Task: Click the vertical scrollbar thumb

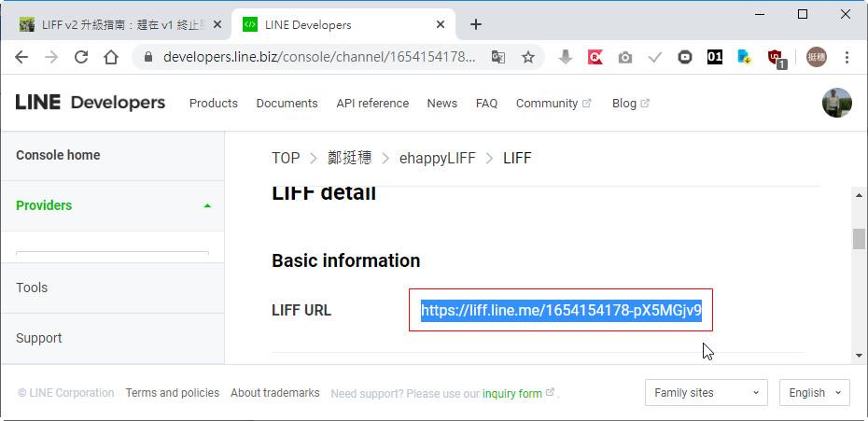Action: (x=859, y=239)
